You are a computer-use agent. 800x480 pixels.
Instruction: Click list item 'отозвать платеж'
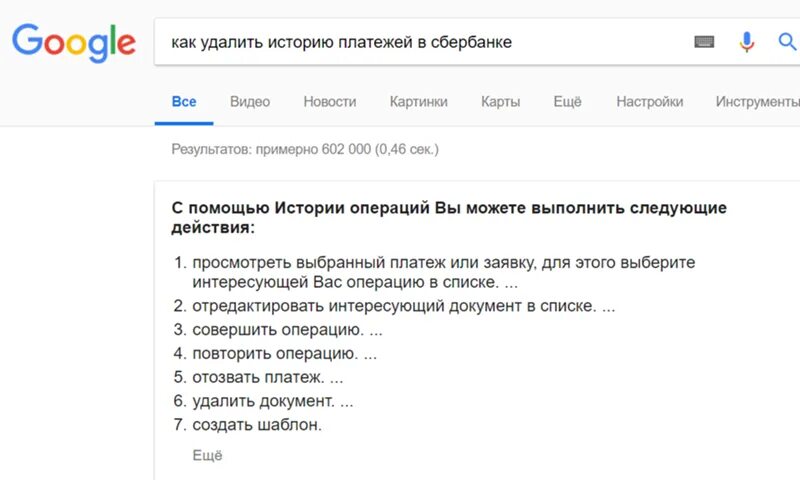click(258, 377)
